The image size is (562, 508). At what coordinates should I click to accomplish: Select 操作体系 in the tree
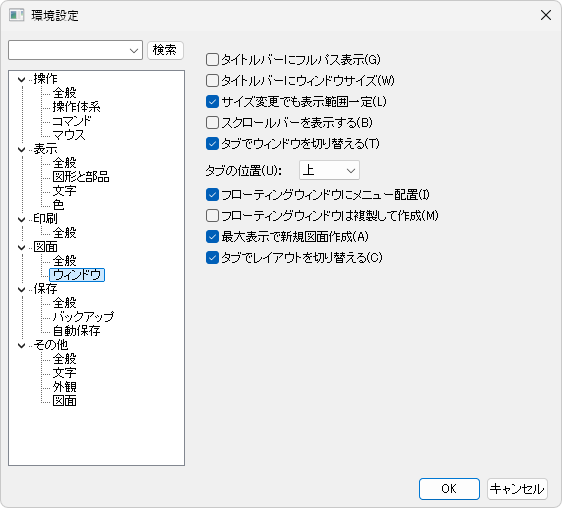point(77,107)
